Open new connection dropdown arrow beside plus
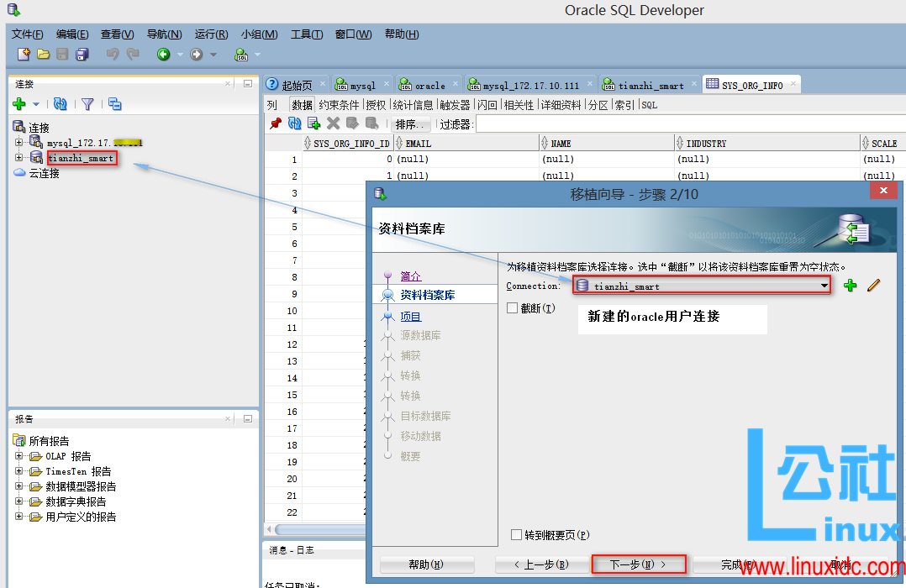Viewport: 906px width, 588px height. (36, 104)
